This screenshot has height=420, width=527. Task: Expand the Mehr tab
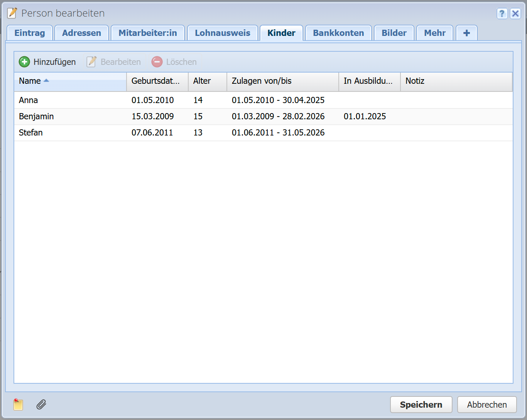click(x=435, y=33)
